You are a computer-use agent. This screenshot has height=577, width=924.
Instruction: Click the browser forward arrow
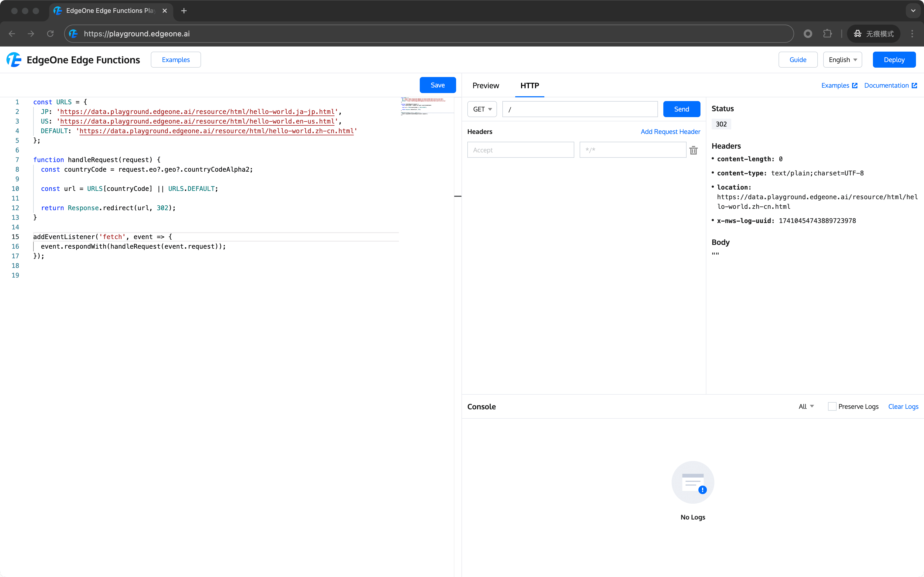pyautogui.click(x=31, y=34)
